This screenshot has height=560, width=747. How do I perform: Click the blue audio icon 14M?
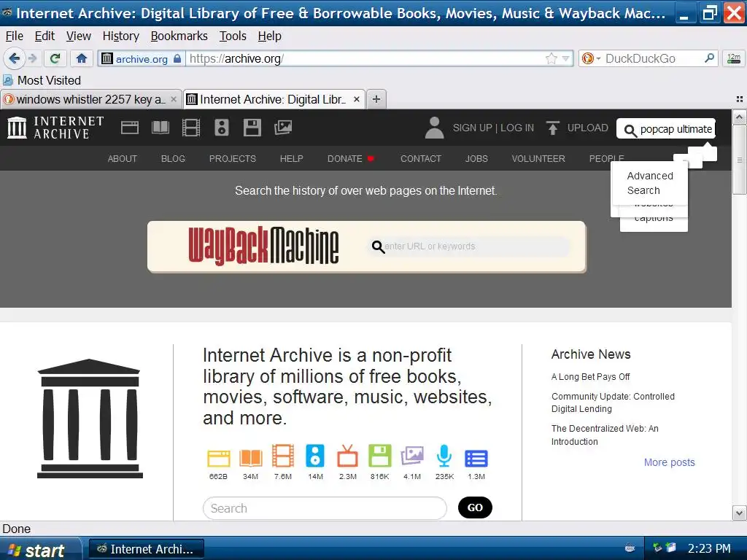pyautogui.click(x=315, y=456)
